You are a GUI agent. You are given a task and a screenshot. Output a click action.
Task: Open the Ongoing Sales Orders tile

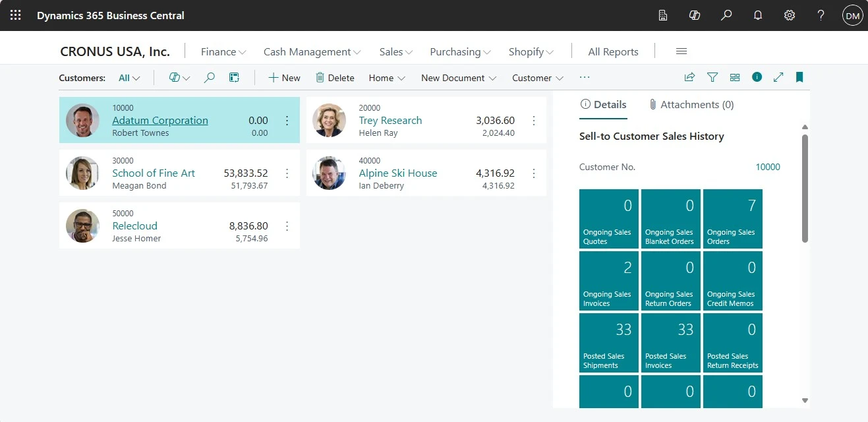(733, 219)
